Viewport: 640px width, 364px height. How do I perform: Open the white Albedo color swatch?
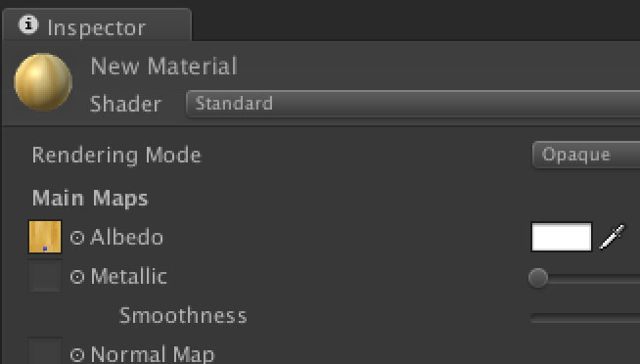(562, 237)
